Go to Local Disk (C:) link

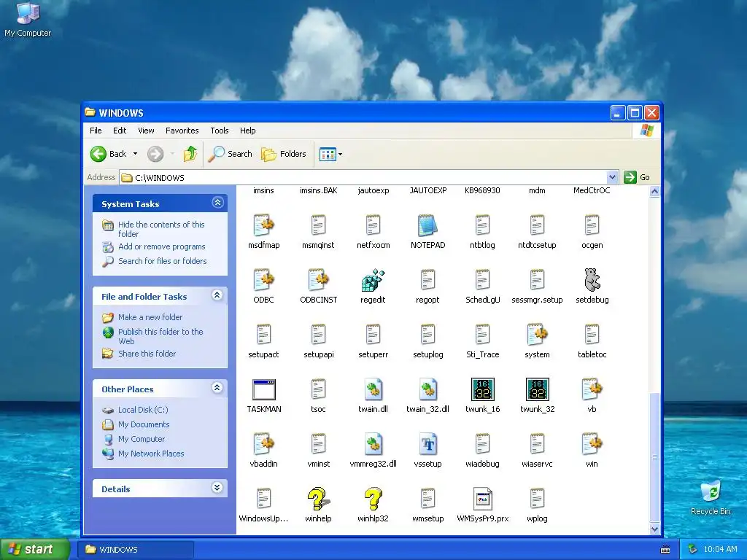tap(143, 410)
